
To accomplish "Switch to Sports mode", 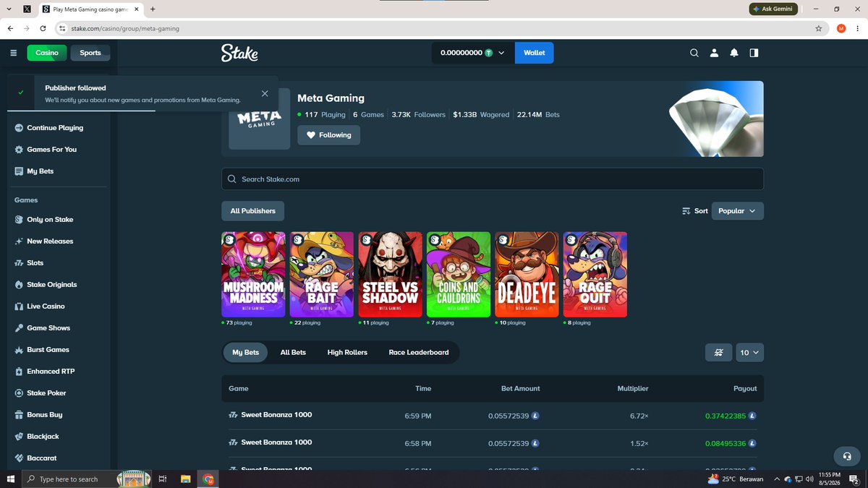I will [x=90, y=53].
